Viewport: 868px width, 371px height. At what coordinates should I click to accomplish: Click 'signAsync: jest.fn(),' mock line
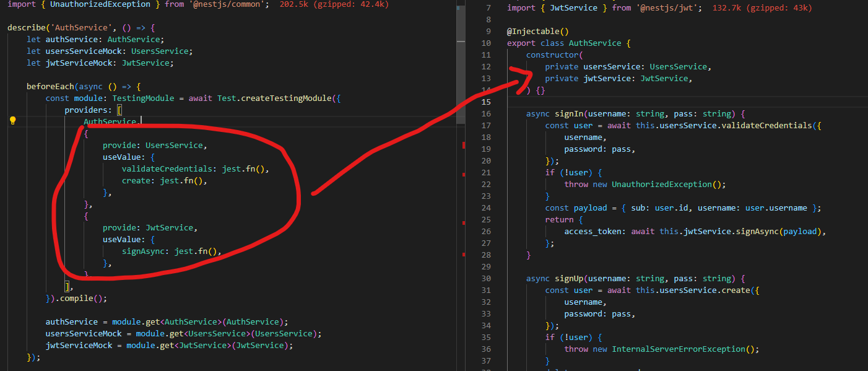click(x=171, y=251)
